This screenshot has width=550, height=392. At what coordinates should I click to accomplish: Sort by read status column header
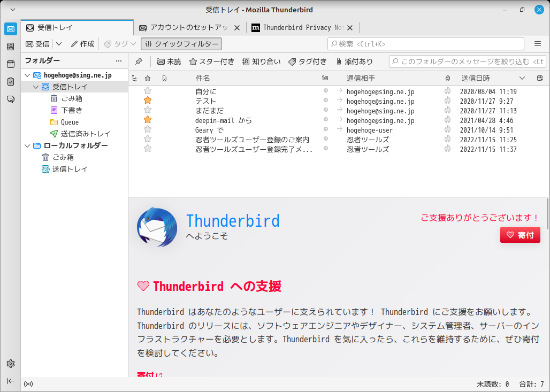325,78
